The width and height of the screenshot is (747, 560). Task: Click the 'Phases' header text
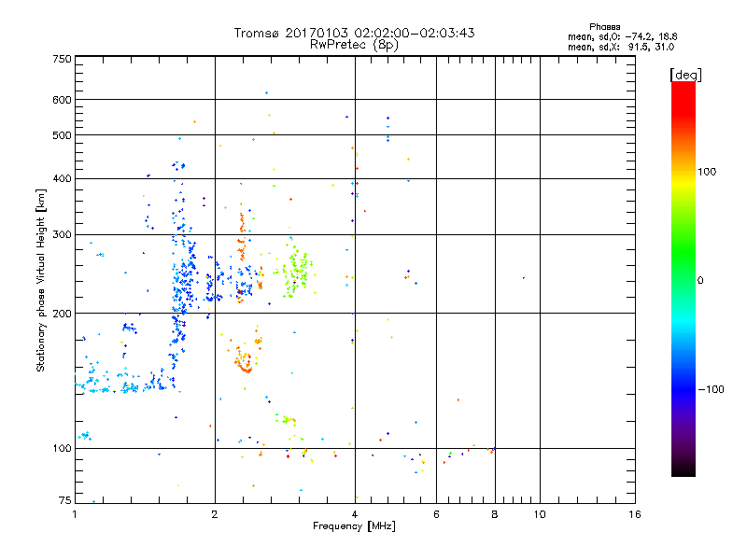pyautogui.click(x=604, y=27)
